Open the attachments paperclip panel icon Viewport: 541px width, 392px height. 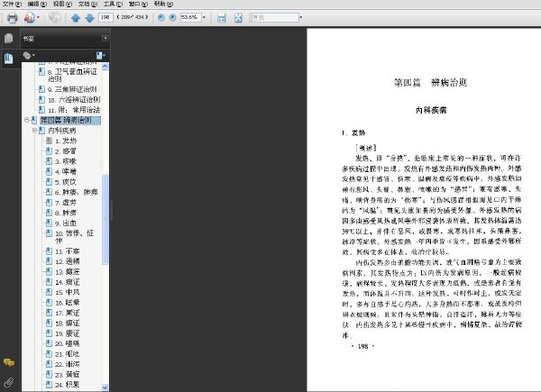pos(9,382)
